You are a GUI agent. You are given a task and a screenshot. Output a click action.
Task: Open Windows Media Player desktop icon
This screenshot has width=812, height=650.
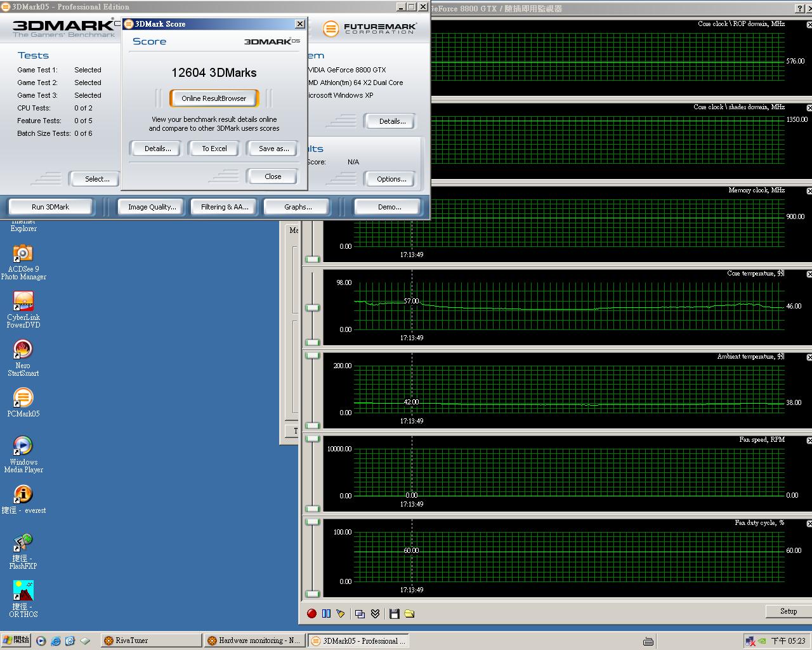click(23, 454)
